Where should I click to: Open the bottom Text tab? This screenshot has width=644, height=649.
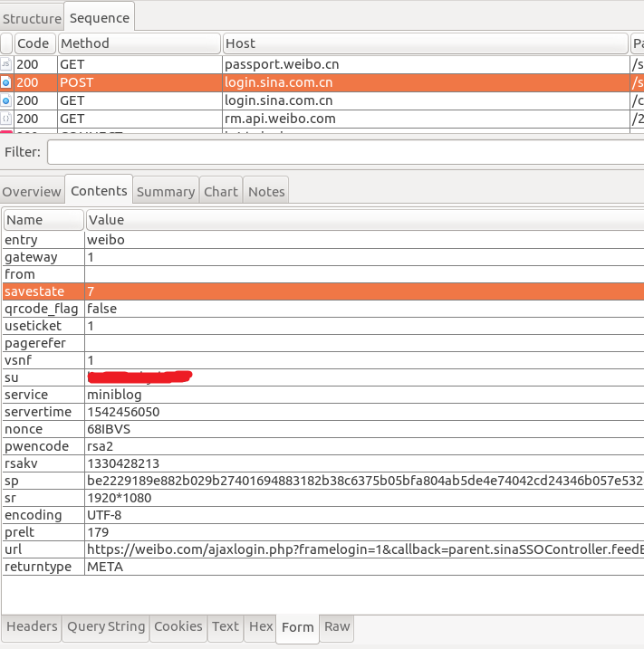coord(226,626)
